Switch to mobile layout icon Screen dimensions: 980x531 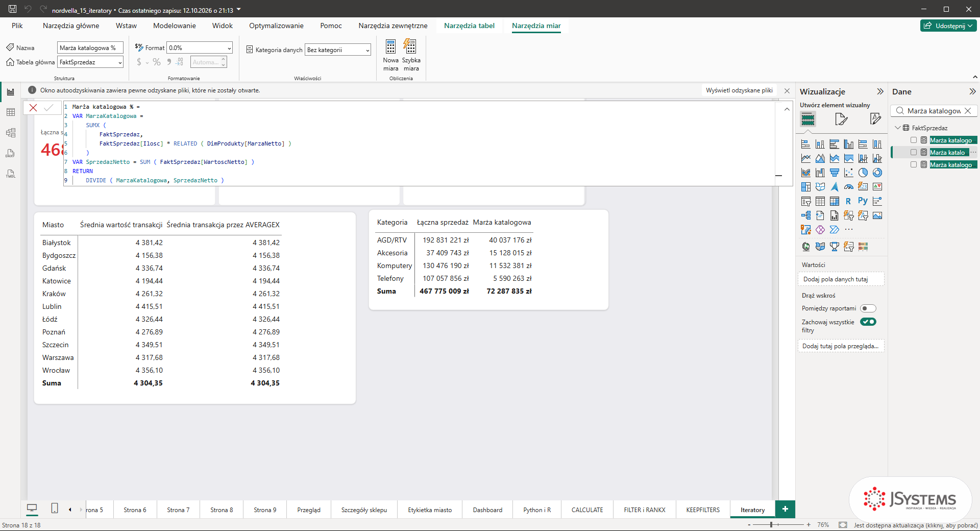coord(55,509)
